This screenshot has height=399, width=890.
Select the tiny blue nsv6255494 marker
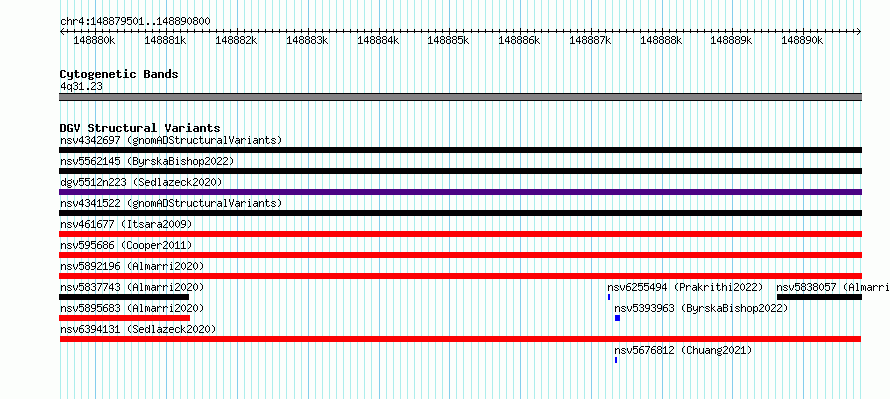(609, 297)
